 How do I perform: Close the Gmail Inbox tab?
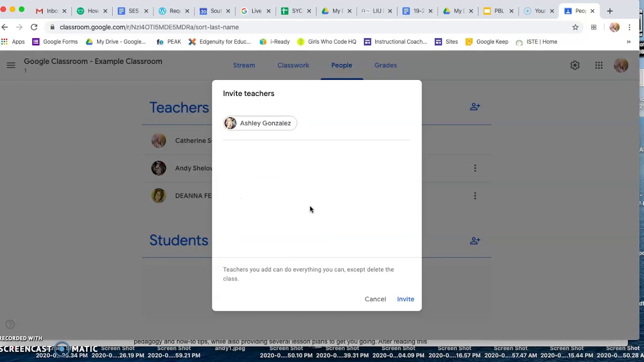(x=64, y=11)
